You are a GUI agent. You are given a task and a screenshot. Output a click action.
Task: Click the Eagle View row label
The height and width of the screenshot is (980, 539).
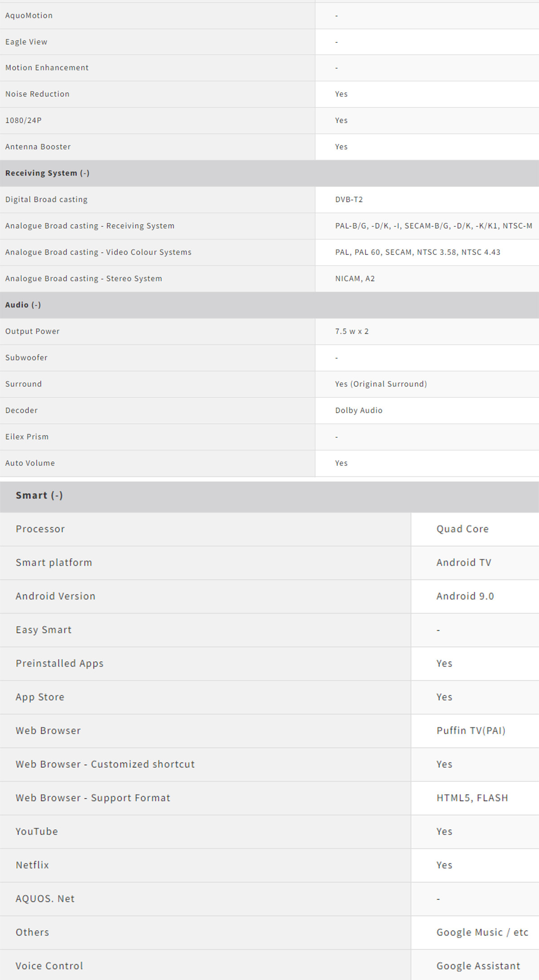click(26, 42)
